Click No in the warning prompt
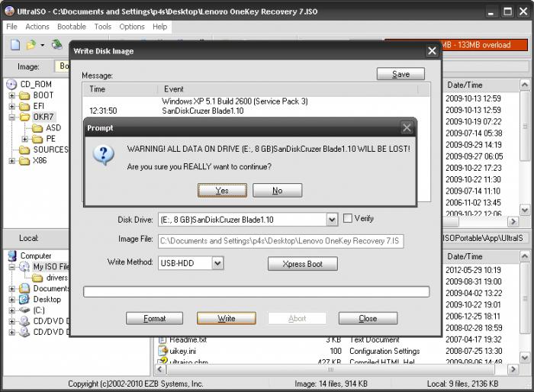Screen dimensions: 534x392 click(x=277, y=191)
